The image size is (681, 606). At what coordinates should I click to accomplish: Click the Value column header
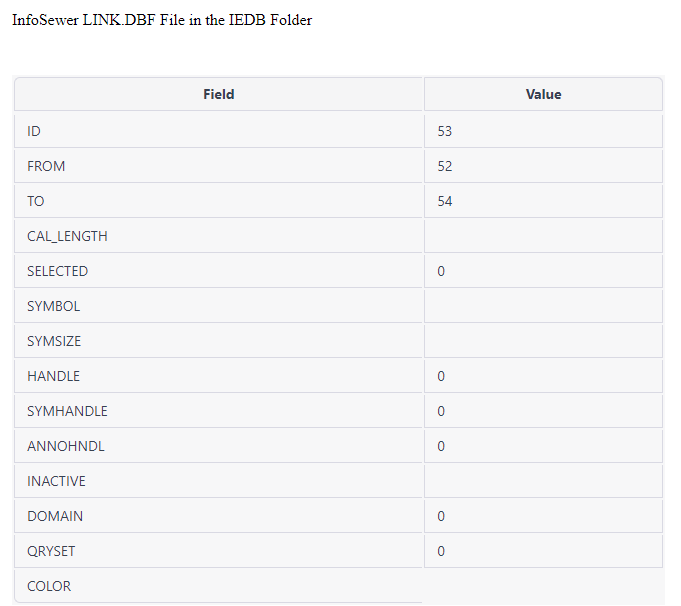[x=543, y=94]
